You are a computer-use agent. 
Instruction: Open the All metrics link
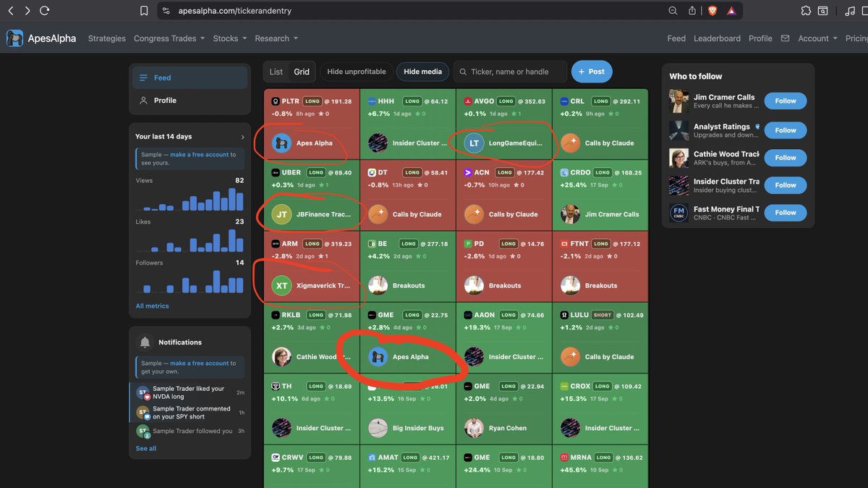tap(152, 306)
